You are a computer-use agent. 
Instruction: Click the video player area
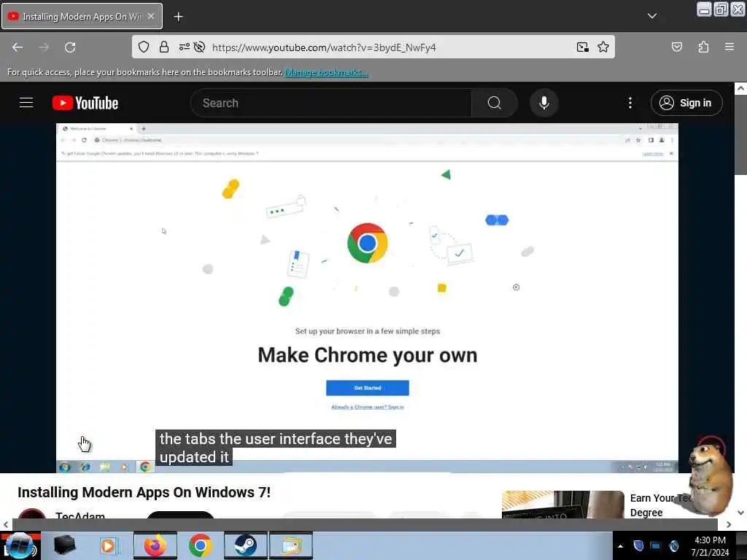(x=367, y=298)
